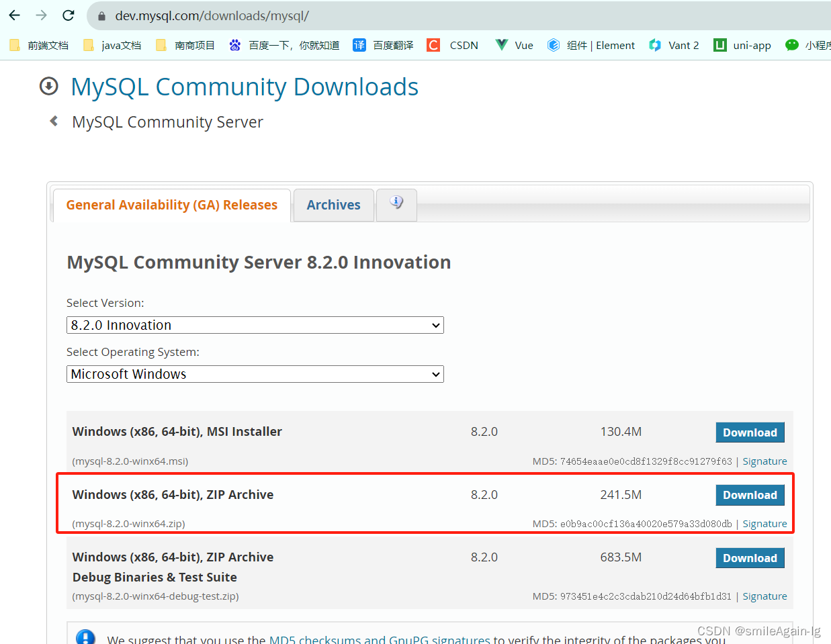Viewport: 831px width, 644px height.
Task: Open the 小程序 WeChat bookmark
Action: click(808, 45)
